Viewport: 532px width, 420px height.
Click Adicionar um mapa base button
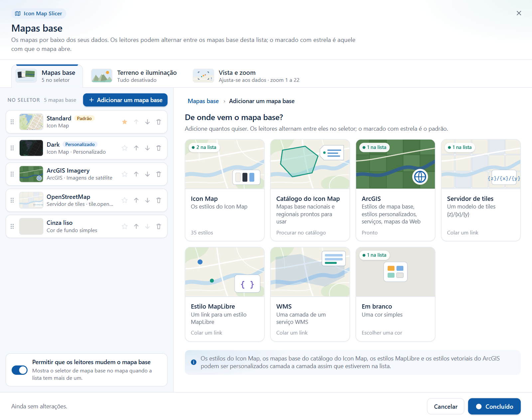tap(125, 100)
